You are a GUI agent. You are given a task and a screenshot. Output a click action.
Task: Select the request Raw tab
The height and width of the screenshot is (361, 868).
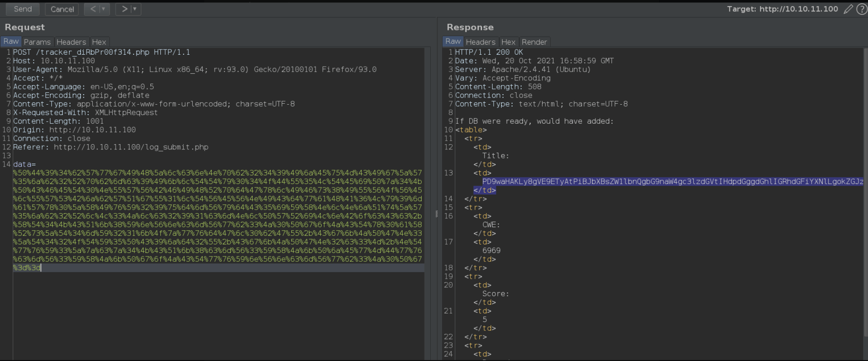tap(11, 41)
